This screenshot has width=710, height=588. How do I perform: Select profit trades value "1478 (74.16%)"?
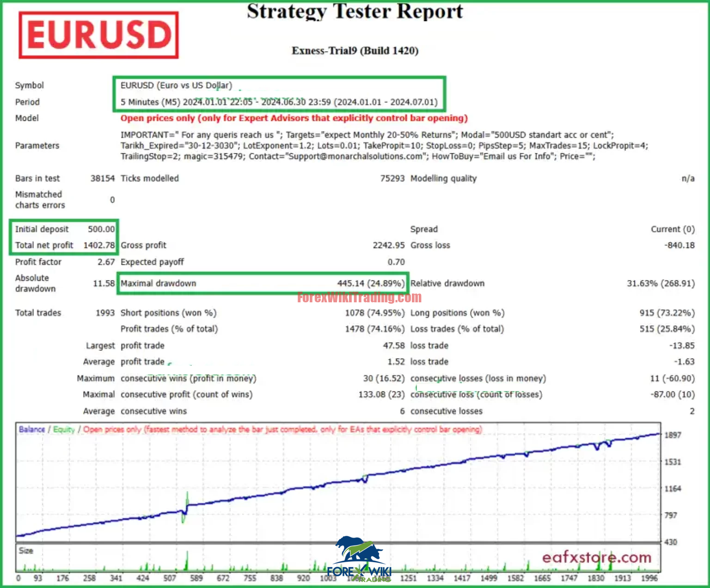375,329
